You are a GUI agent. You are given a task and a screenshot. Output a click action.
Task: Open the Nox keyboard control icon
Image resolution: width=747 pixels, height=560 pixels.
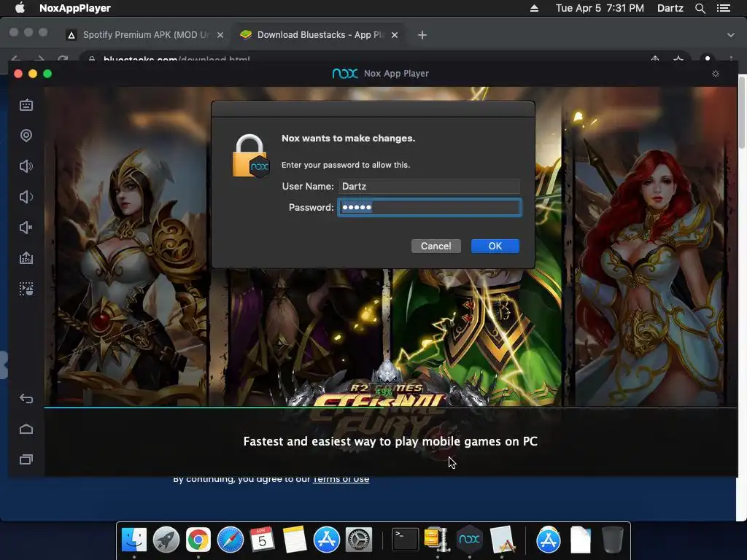pyautogui.click(x=26, y=105)
